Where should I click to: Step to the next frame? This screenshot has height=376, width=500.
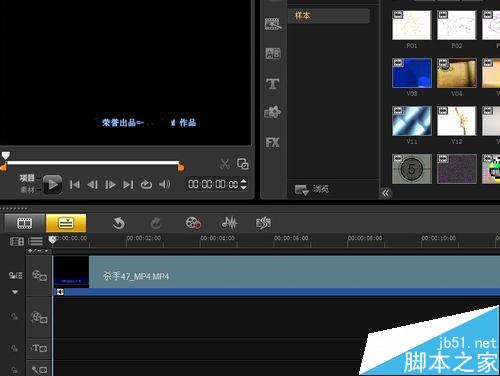[x=110, y=184]
